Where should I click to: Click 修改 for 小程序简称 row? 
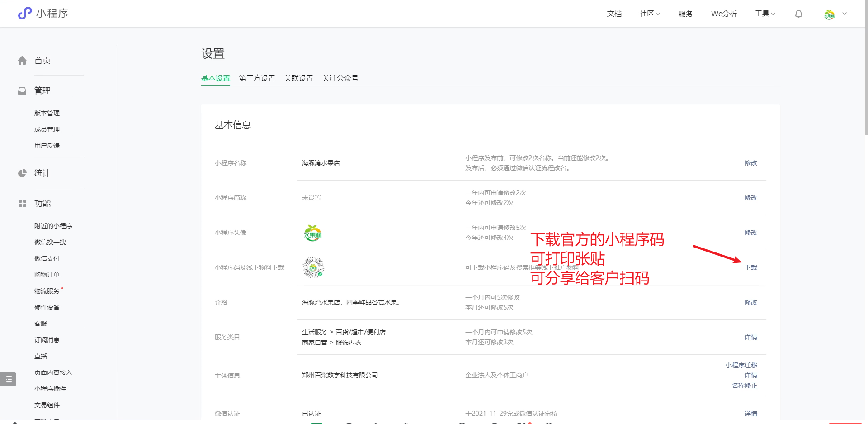pyautogui.click(x=751, y=198)
